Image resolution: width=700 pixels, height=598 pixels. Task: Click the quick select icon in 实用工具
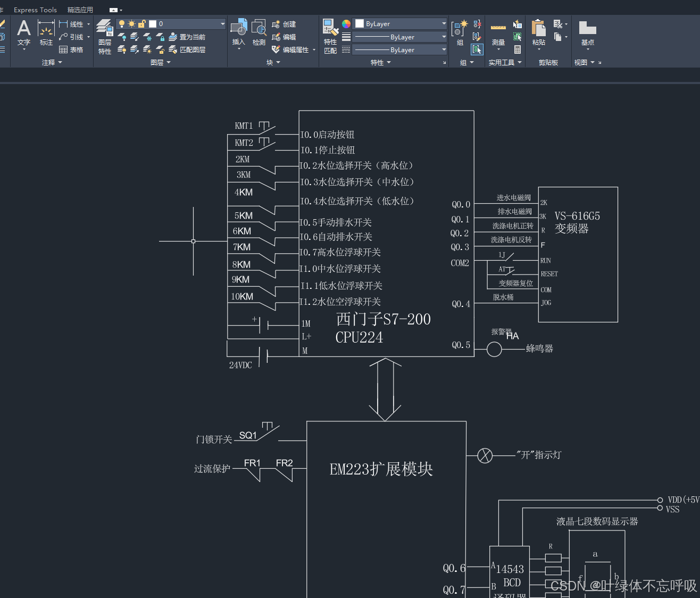[518, 24]
